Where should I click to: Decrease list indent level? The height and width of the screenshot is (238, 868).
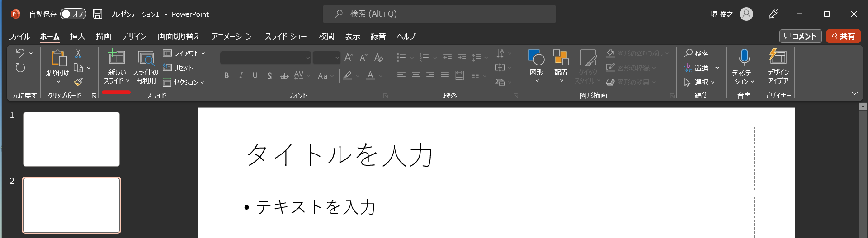448,57
